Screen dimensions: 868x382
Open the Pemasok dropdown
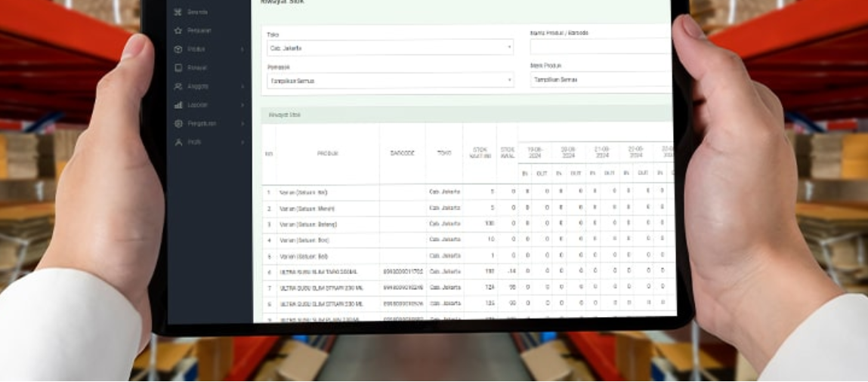point(390,81)
